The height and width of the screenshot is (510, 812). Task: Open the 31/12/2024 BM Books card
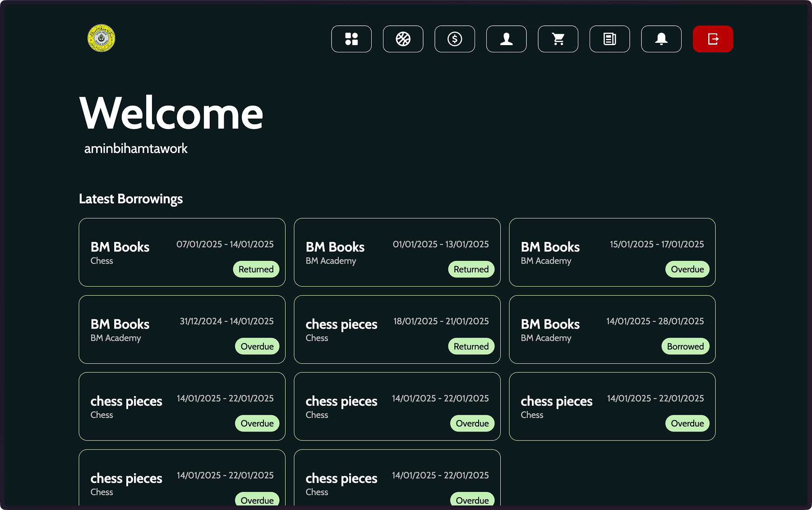point(182,329)
